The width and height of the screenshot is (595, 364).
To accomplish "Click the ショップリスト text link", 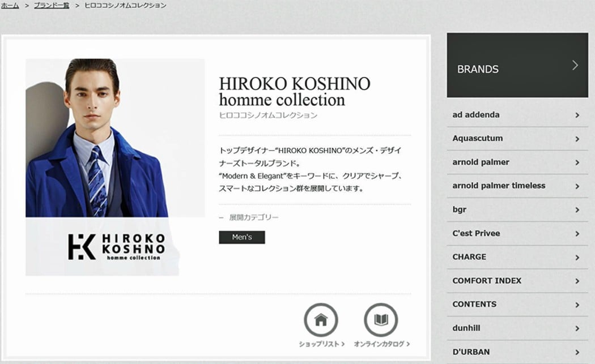I will click(321, 344).
